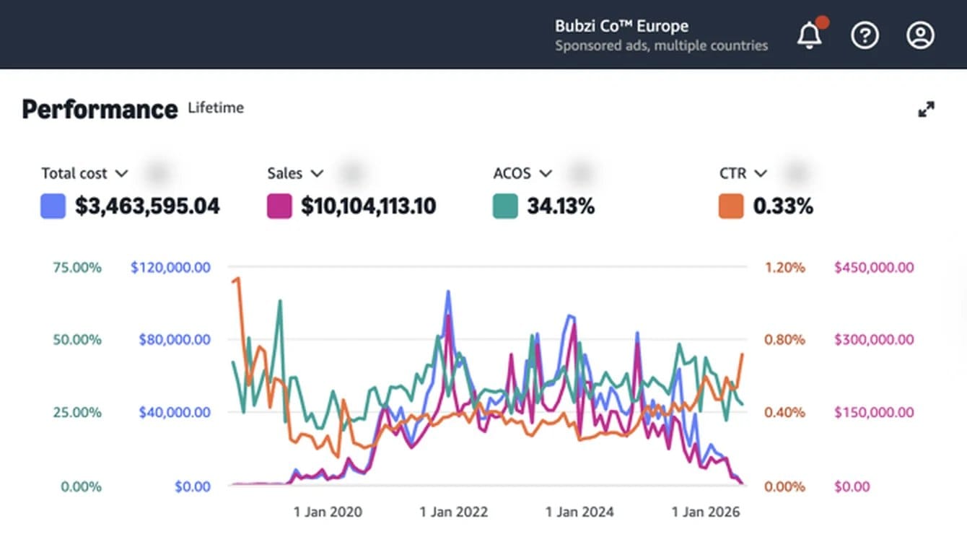Click the 0.40% CTR axis label

pyautogui.click(x=784, y=412)
